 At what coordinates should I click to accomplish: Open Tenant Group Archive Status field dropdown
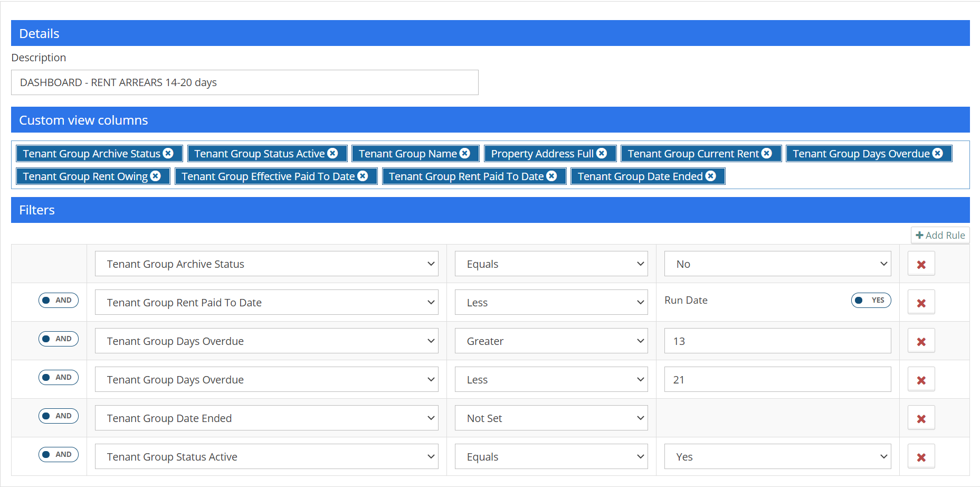[267, 264]
